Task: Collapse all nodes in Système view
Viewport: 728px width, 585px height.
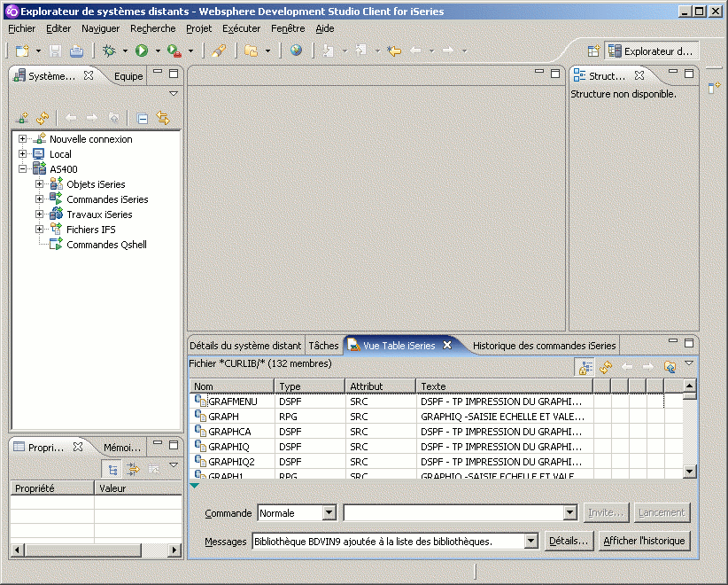Action: coord(142,118)
